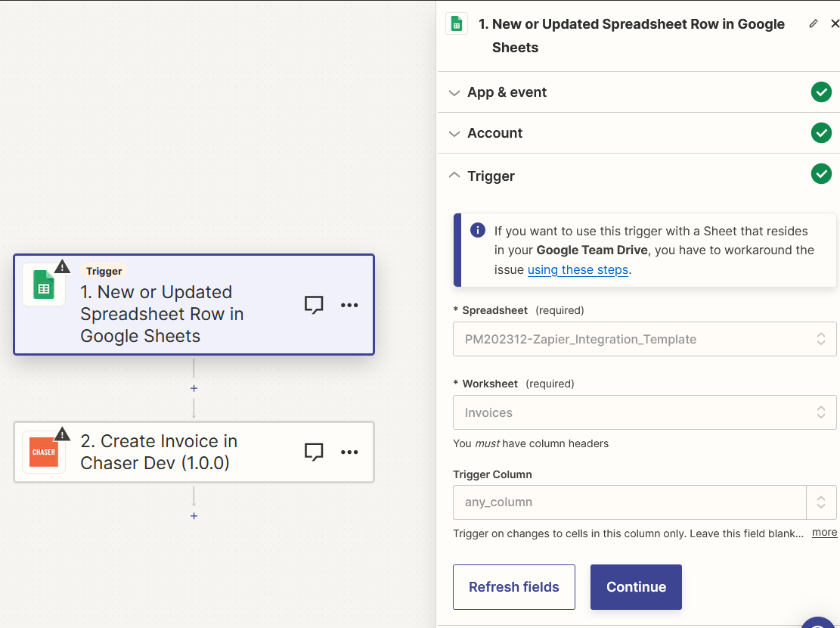Click the Refresh fields button
Screen dimensions: 840x628
pyautogui.click(x=513, y=586)
